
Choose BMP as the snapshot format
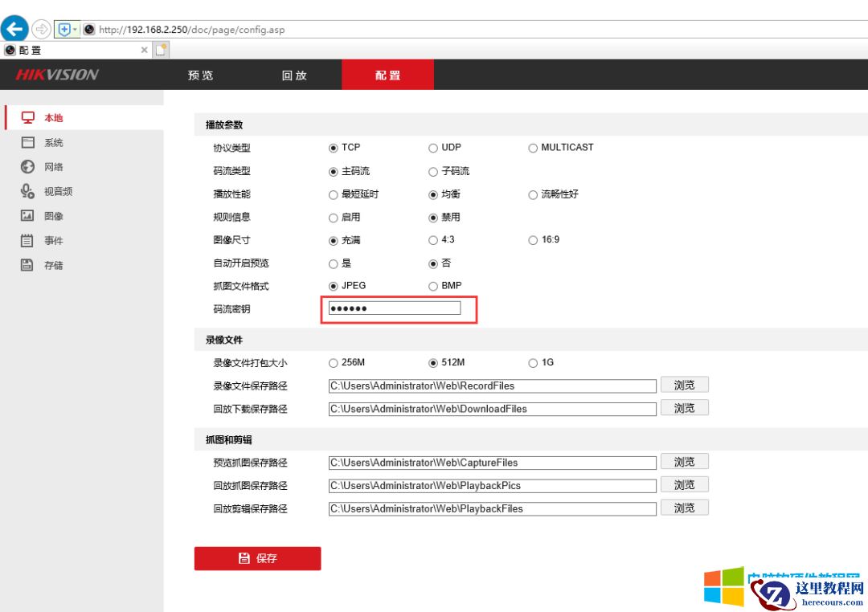coord(432,285)
